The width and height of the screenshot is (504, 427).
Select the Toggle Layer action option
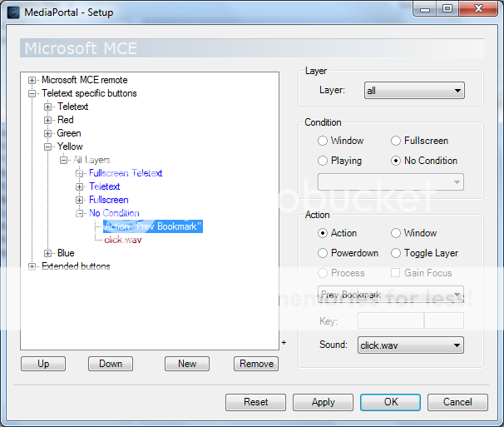396,253
